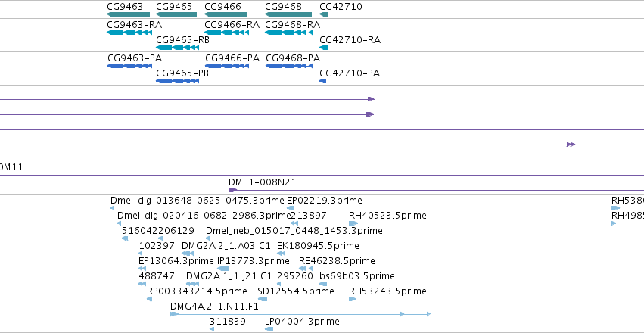Click the RH53243.5prime EST arrow

(352, 299)
